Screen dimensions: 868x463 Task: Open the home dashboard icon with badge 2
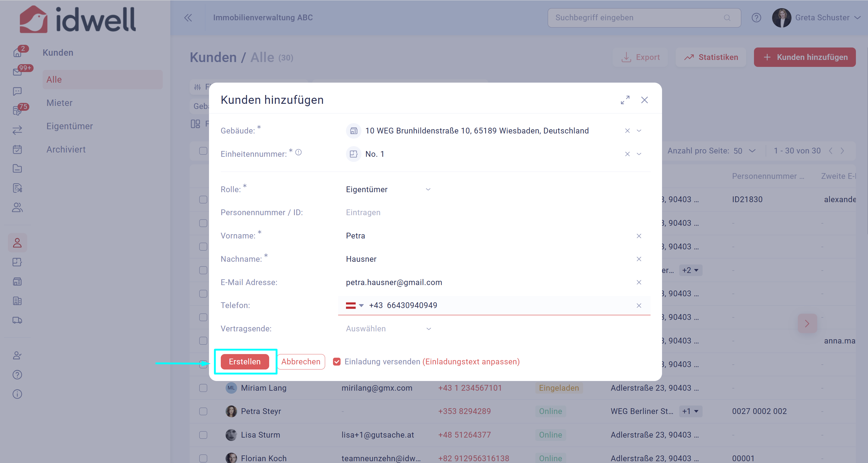tap(18, 52)
